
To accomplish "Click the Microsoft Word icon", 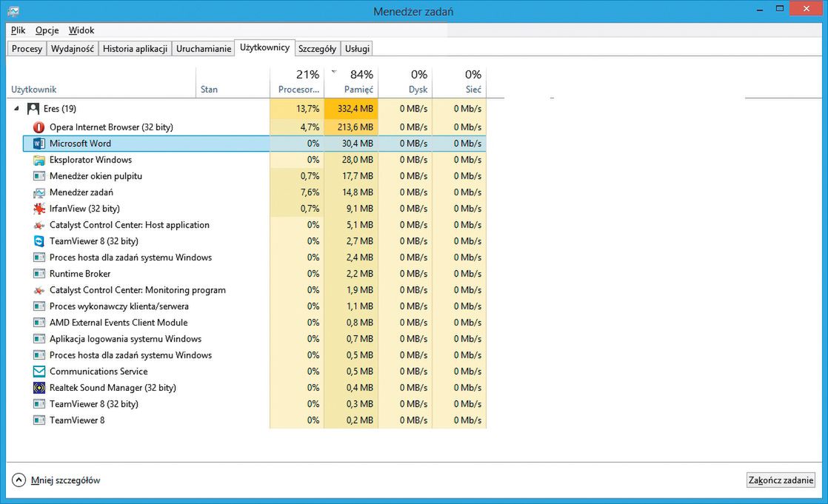I will pos(39,144).
